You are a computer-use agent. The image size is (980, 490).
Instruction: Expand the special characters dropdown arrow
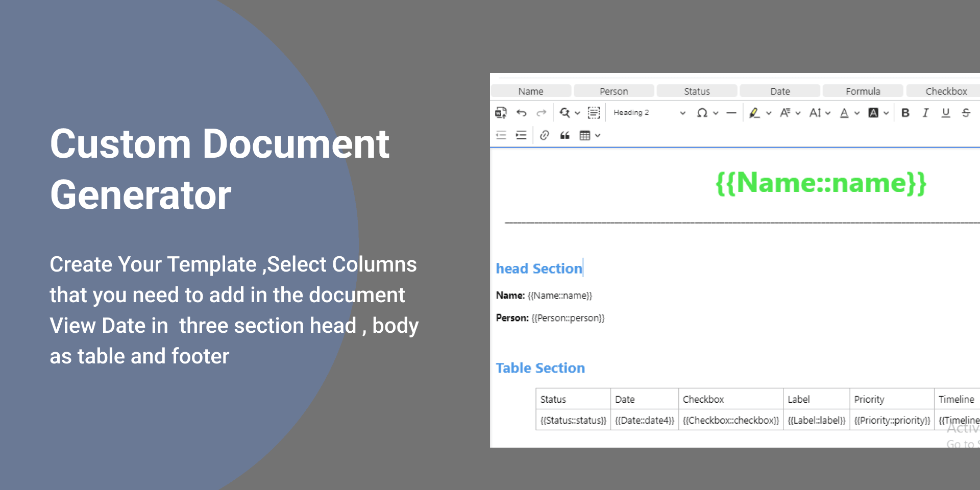coord(716,113)
